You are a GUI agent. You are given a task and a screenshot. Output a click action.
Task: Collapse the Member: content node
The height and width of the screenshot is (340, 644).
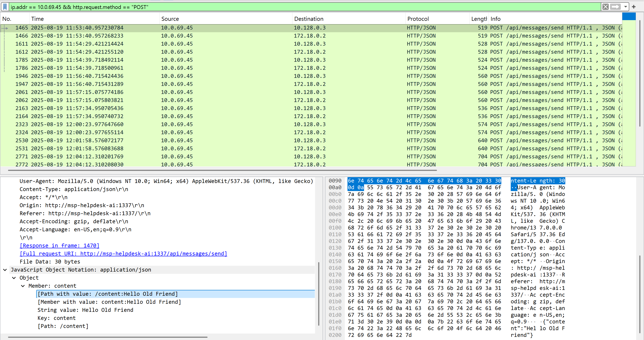(23, 286)
